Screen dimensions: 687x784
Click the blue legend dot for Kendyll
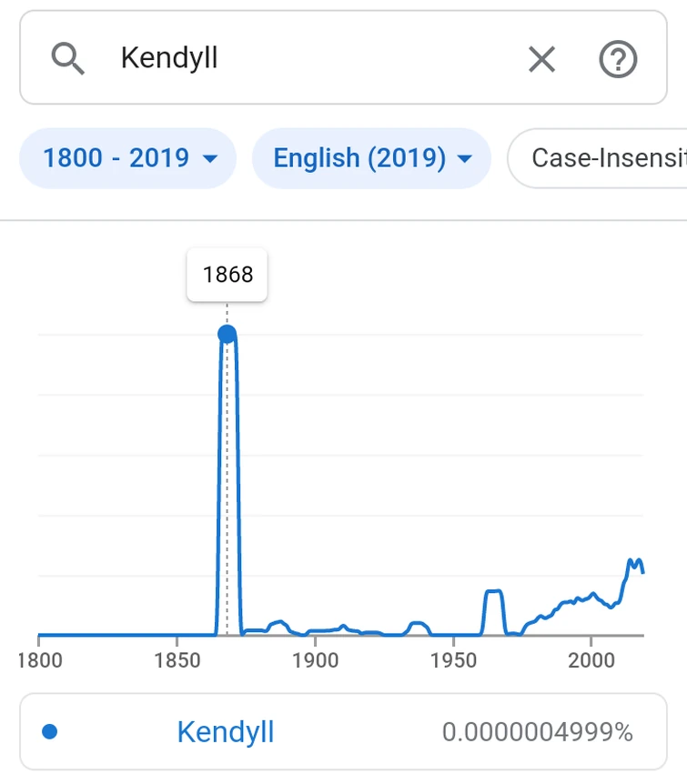[x=50, y=731]
